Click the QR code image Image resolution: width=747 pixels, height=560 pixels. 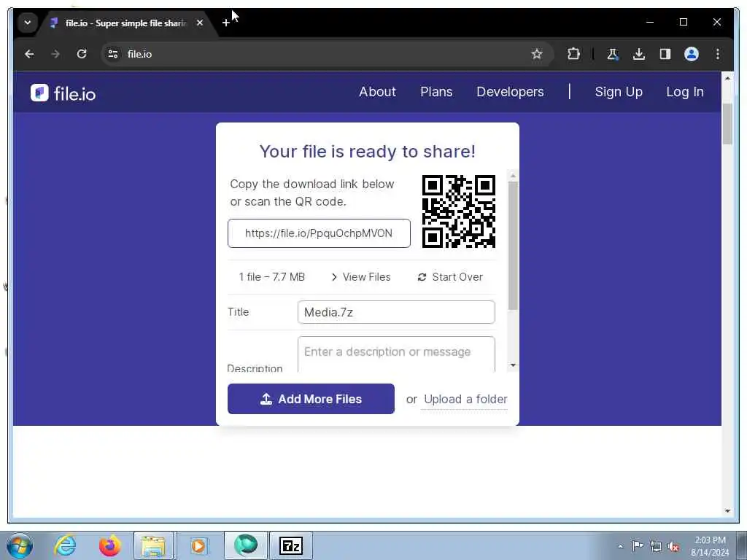459,211
